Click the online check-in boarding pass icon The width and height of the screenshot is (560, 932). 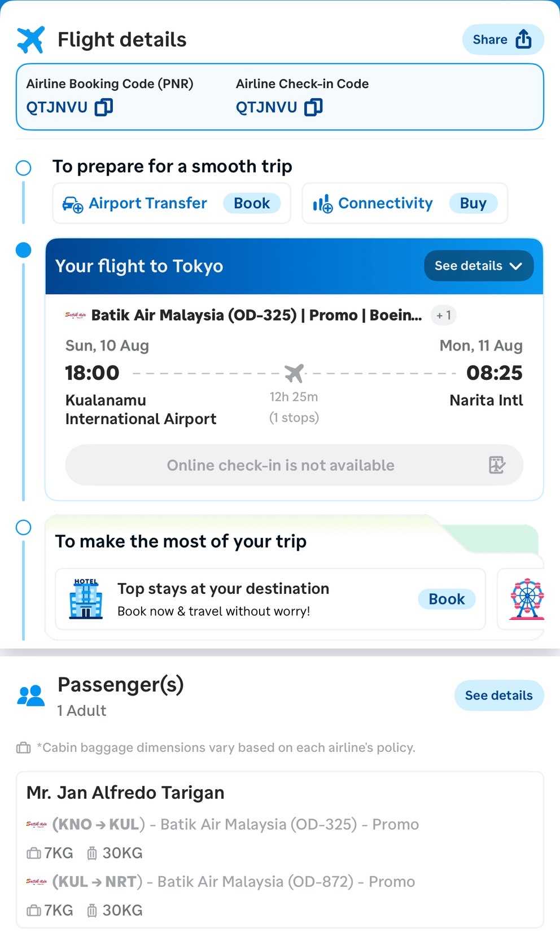tap(497, 465)
